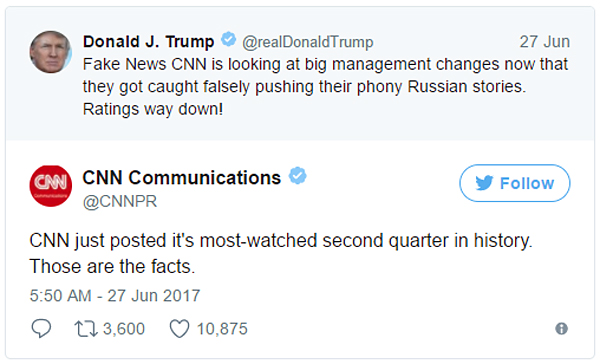Image resolution: width=600 pixels, height=364 pixels.
Task: Click the reply speech bubble icon
Action: point(41,328)
